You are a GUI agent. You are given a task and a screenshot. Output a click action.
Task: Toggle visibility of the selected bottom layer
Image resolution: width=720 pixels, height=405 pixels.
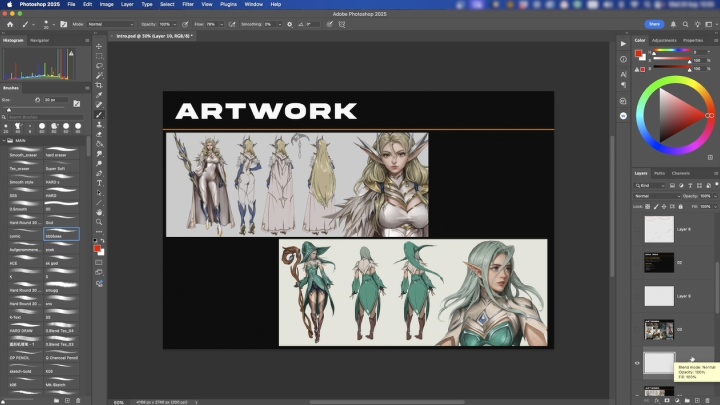point(637,363)
